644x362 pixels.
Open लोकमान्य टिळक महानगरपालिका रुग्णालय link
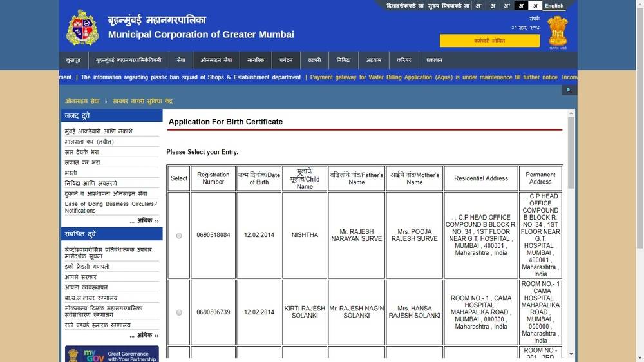(x=104, y=311)
